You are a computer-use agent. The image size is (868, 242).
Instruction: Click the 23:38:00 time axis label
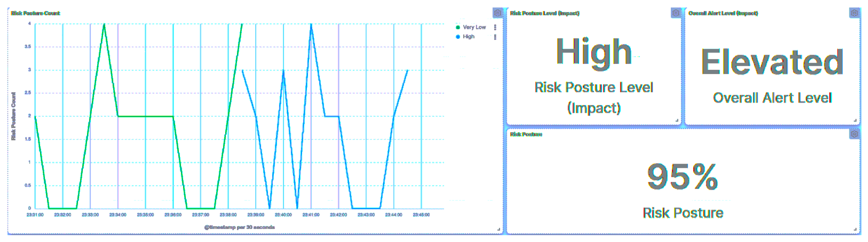tap(228, 215)
